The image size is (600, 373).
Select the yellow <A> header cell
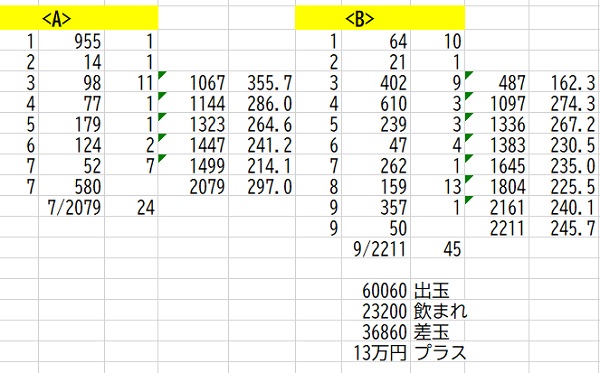tap(79, 18)
